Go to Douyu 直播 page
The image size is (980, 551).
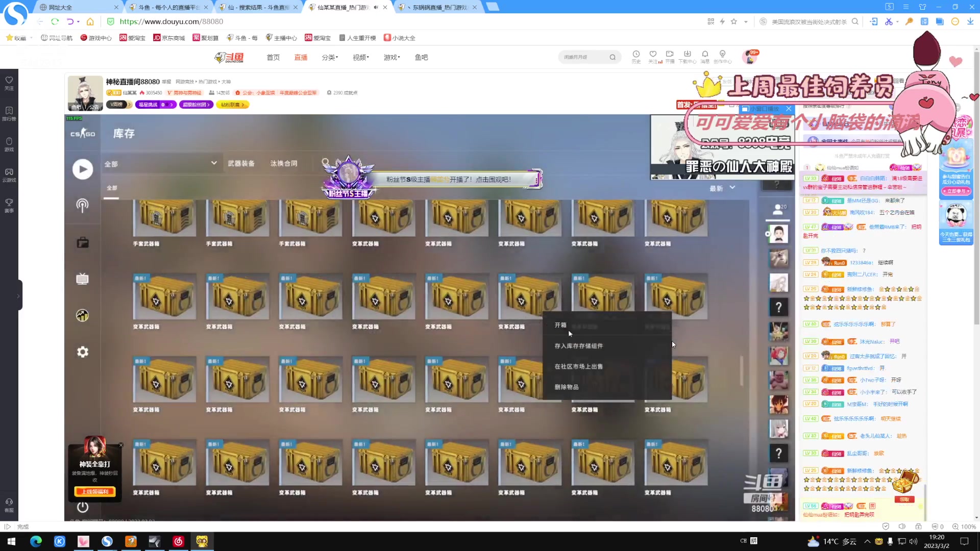(x=301, y=57)
